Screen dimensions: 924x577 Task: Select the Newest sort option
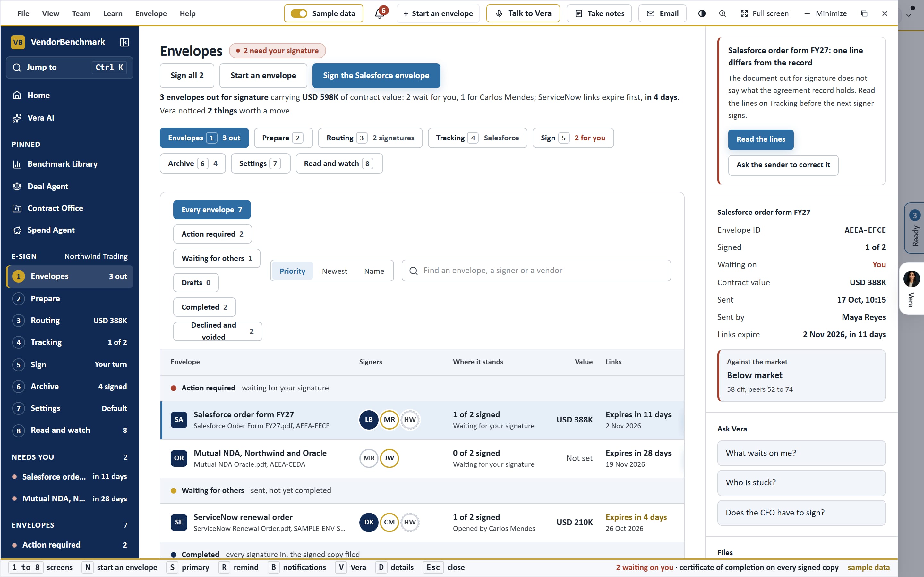coord(335,271)
